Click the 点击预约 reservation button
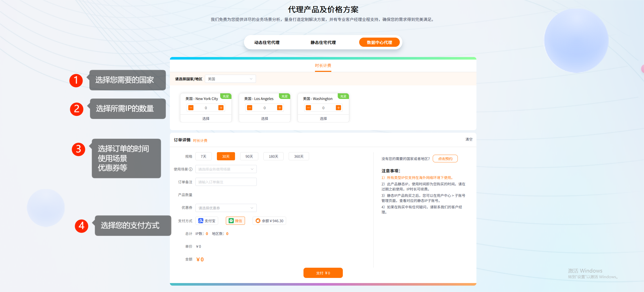 445,159
